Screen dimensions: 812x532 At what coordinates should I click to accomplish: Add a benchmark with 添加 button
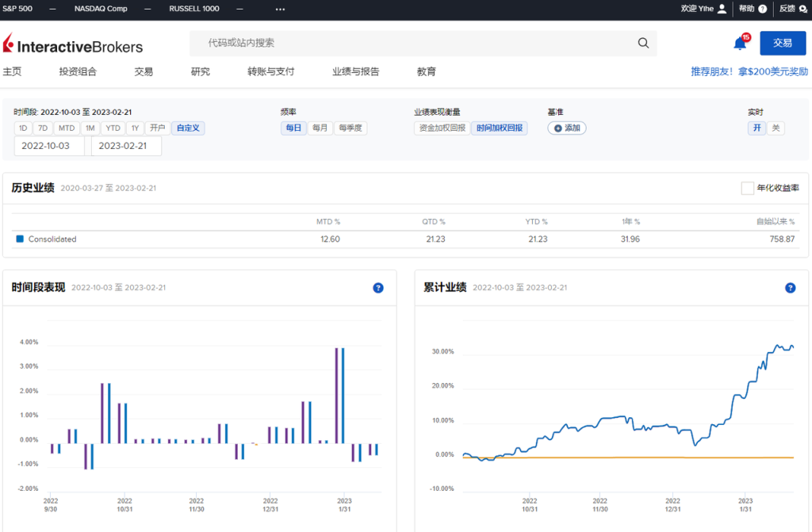tap(567, 128)
